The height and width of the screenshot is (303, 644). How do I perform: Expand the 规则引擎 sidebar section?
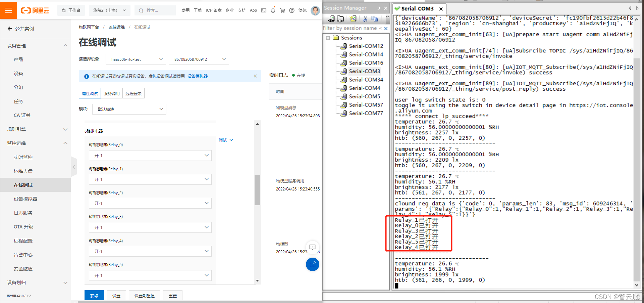coord(65,129)
